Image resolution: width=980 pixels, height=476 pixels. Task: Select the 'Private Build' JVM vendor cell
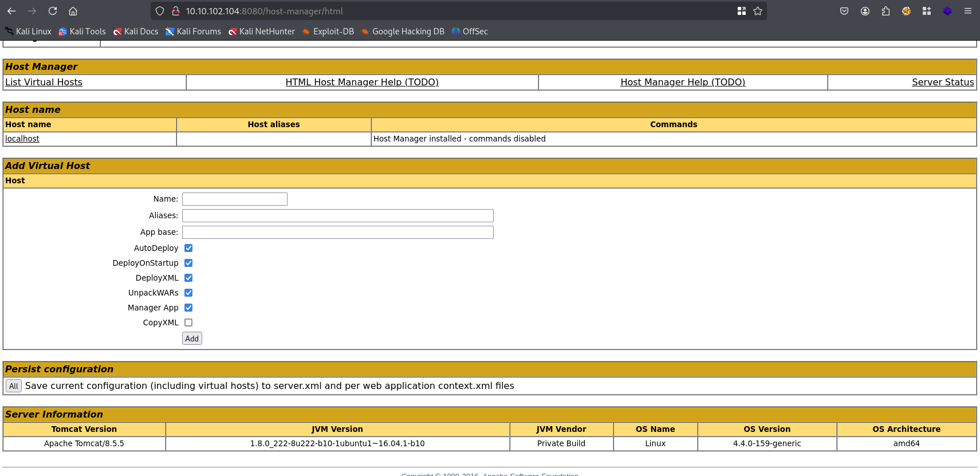click(x=561, y=443)
